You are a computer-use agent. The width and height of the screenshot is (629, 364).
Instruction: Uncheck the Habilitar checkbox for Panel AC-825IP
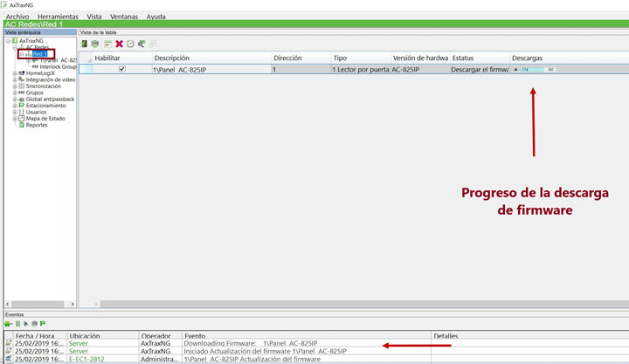pyautogui.click(x=122, y=69)
